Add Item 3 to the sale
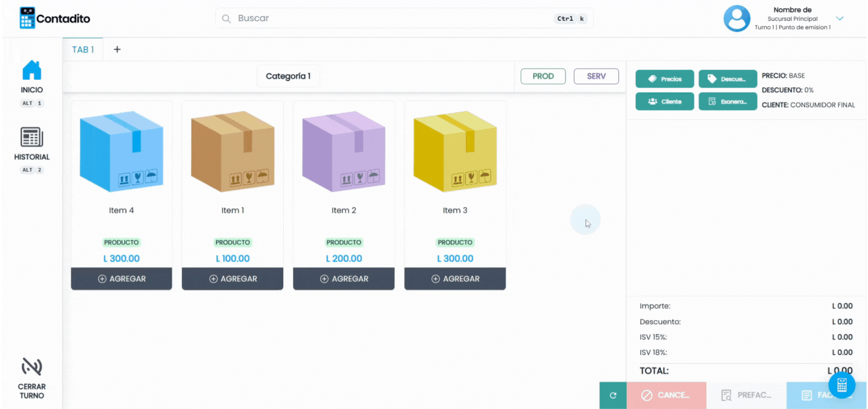The image size is (868, 409). tap(455, 279)
